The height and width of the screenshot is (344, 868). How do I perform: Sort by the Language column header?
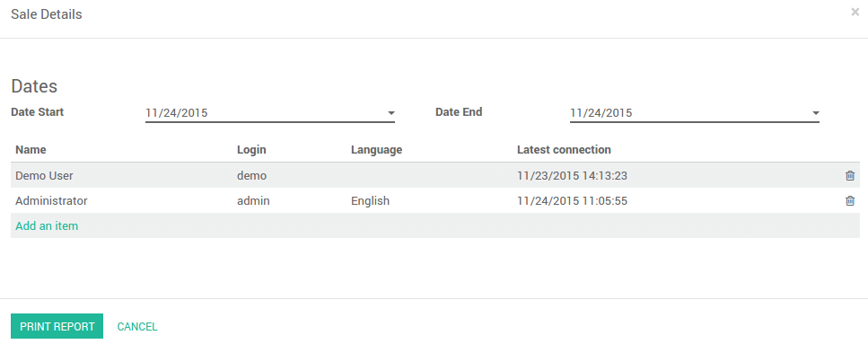pyautogui.click(x=376, y=150)
